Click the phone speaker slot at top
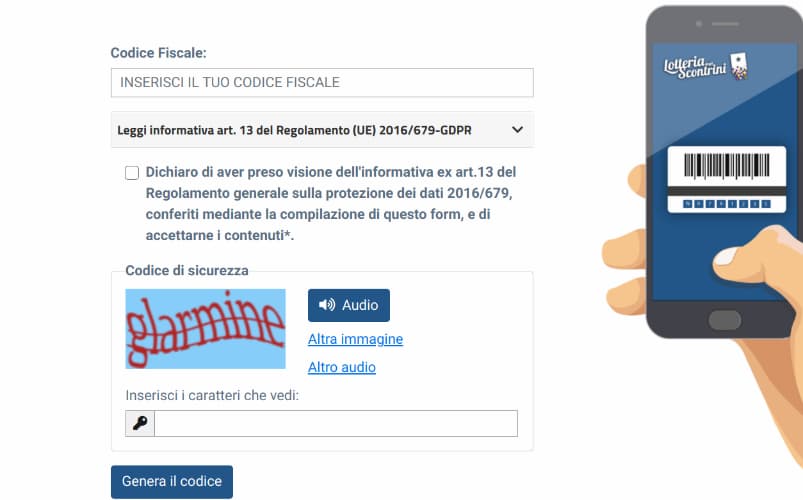This screenshot has height=500, width=803. 725,24
